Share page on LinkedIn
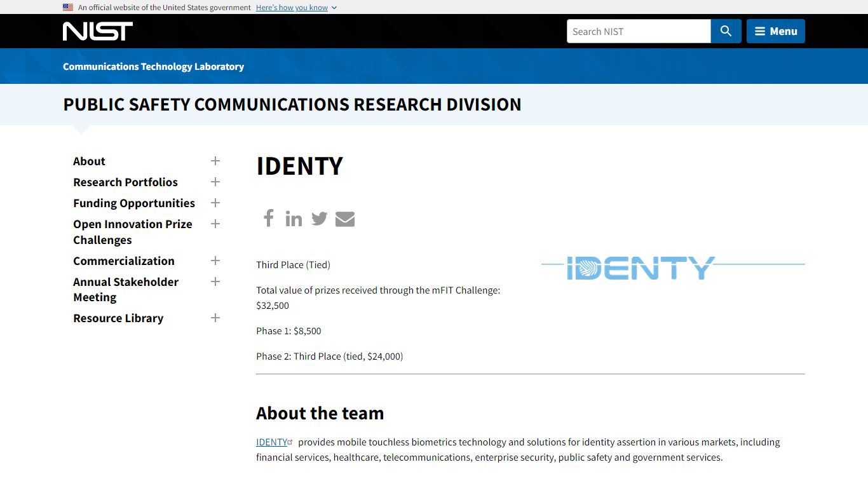 pyautogui.click(x=294, y=219)
